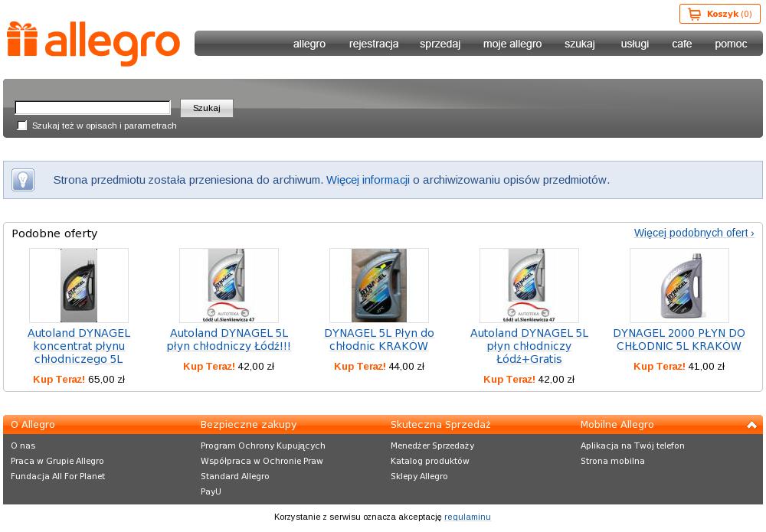The height and width of the screenshot is (532, 766).
Task: Click Kup Teraz price 65,00 zł
Action: tap(79, 379)
